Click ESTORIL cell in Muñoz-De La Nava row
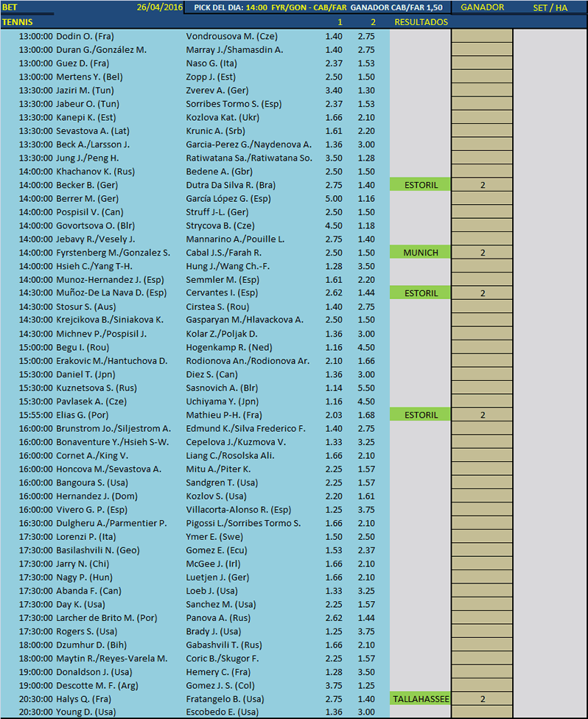 click(x=421, y=293)
